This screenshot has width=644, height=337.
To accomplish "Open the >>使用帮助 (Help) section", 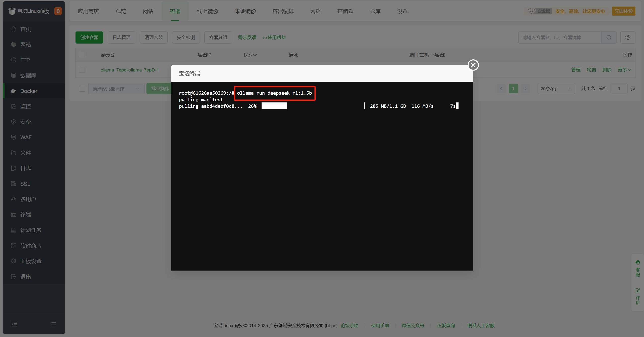I will point(274,38).
